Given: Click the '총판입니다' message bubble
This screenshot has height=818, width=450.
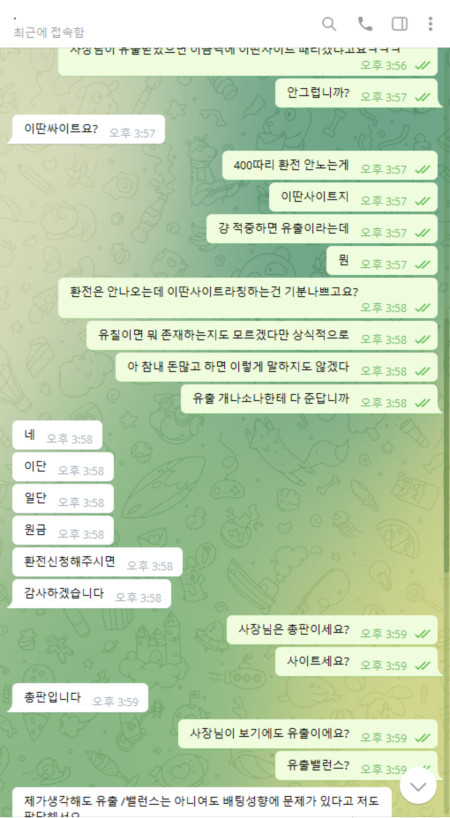Looking at the screenshot, I should point(78,698).
